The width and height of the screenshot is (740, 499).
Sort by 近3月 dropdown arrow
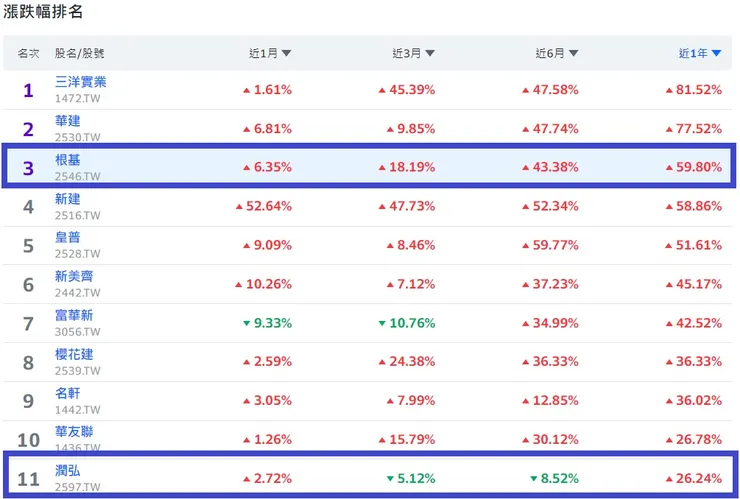point(430,53)
